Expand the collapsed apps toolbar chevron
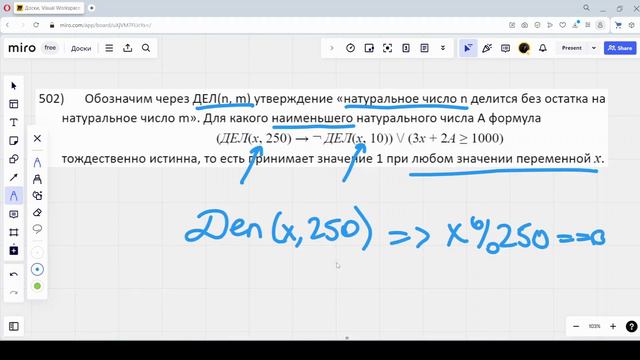 [x=332, y=48]
